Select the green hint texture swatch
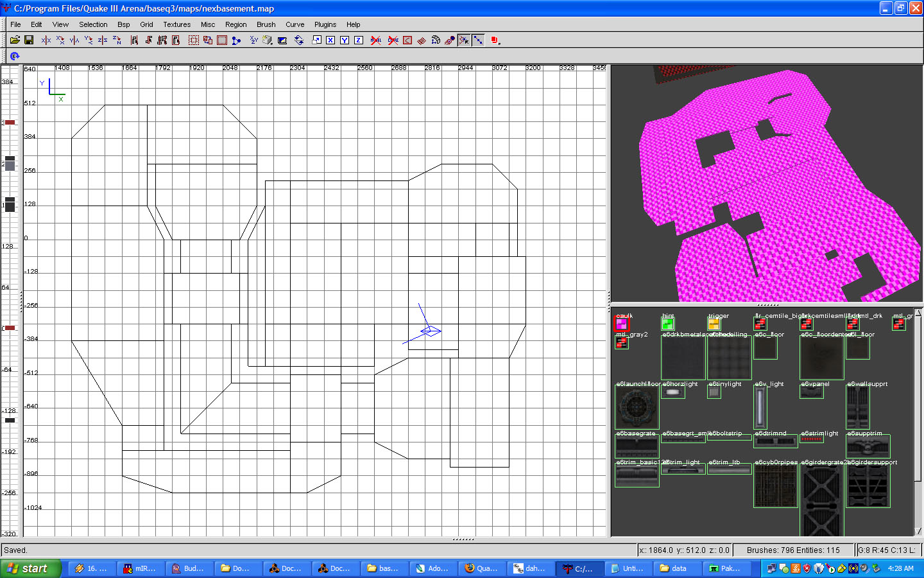 click(668, 324)
